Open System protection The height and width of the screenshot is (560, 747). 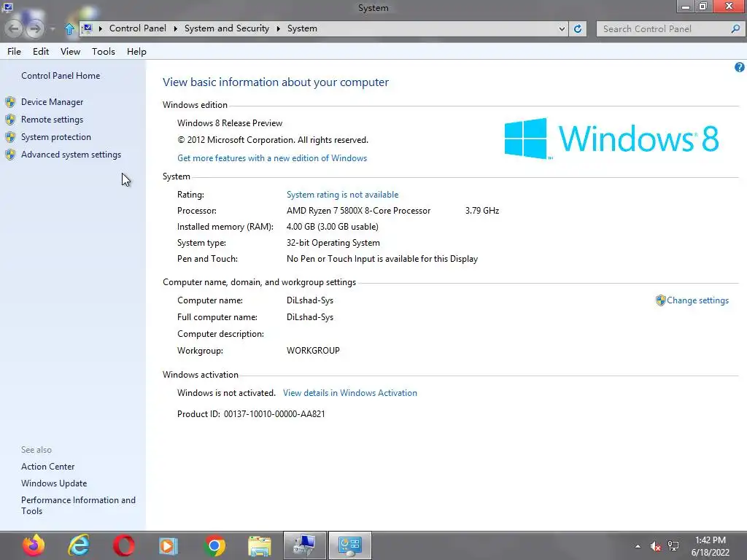pyautogui.click(x=55, y=137)
